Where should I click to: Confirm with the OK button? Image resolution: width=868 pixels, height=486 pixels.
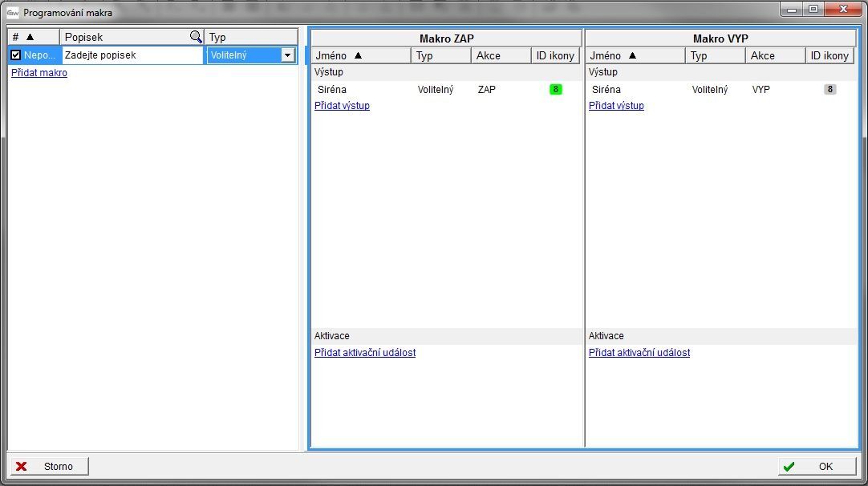point(817,466)
